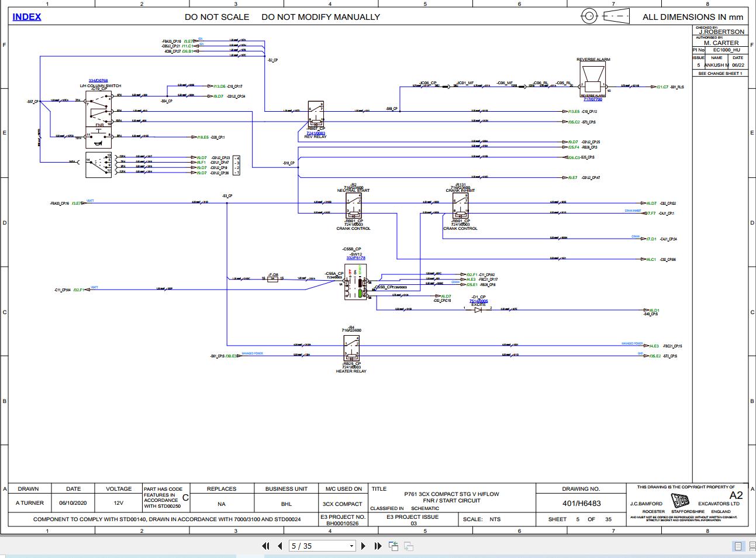Viewport: 756px width, 558px height.
Task: Click voltage value 12V
Action: tap(119, 503)
